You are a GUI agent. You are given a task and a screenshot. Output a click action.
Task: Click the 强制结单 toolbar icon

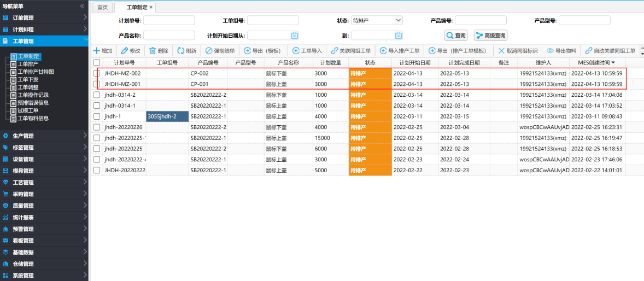pyautogui.click(x=209, y=51)
